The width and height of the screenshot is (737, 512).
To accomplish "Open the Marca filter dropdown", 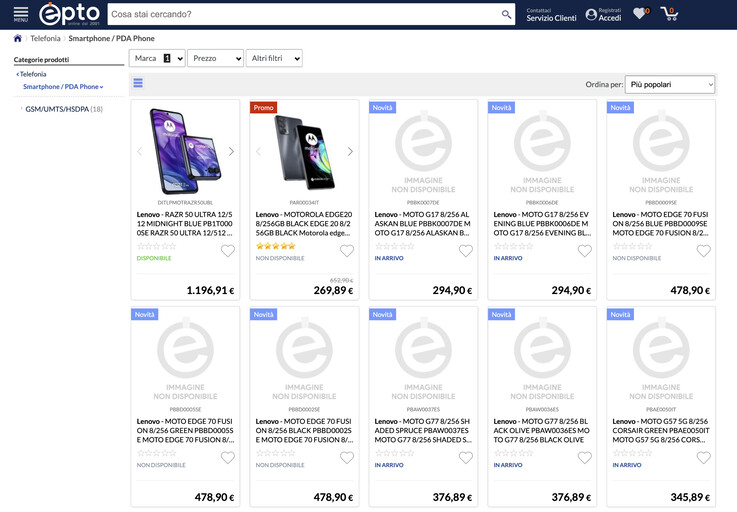I will (157, 59).
